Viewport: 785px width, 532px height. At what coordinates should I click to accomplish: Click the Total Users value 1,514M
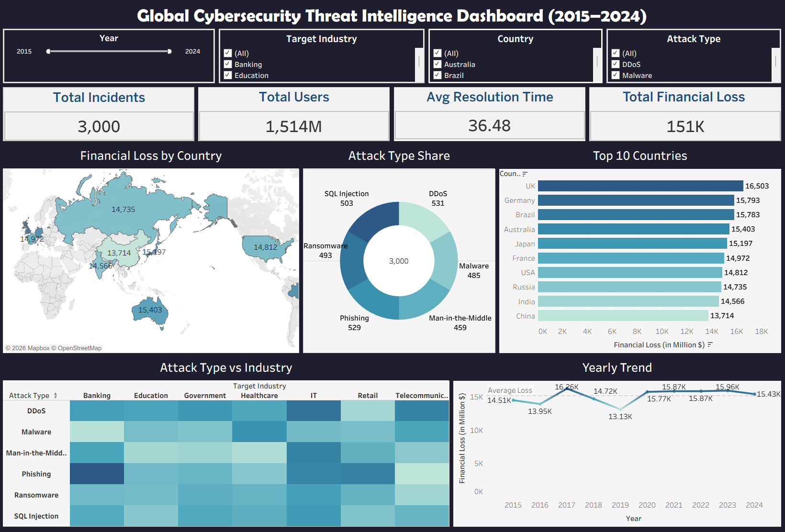coord(294,126)
